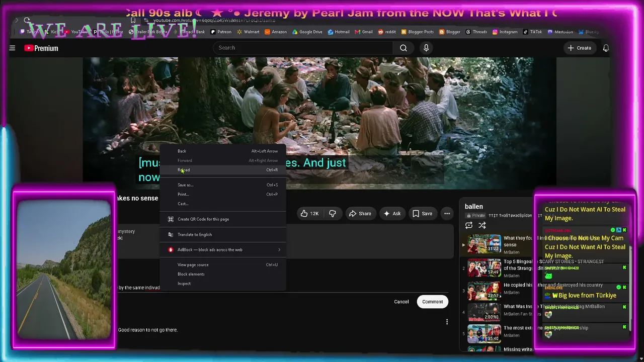Screen dimensions: 644x362
Task: Open the Ask AI button
Action: coord(392,214)
